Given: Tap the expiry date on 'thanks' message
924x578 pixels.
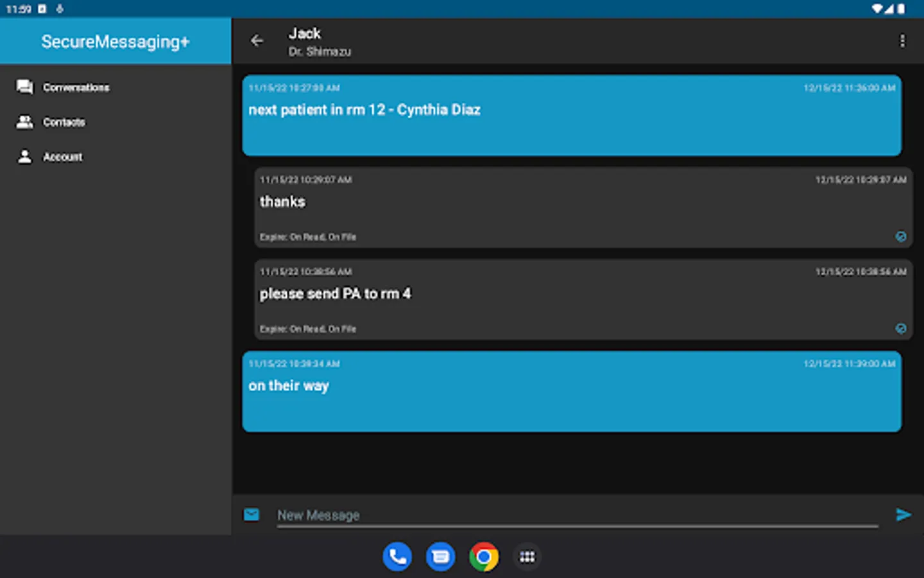Looking at the screenshot, I should coord(861,180).
